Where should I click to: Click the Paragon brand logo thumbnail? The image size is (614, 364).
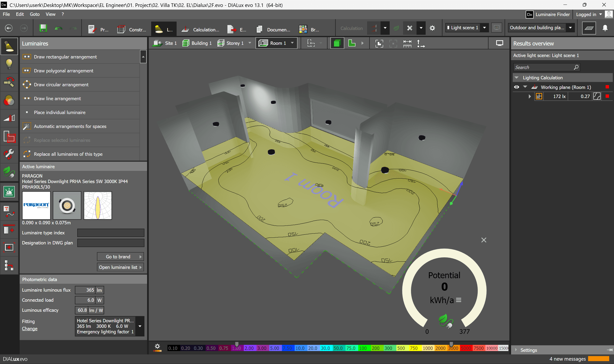[36, 205]
